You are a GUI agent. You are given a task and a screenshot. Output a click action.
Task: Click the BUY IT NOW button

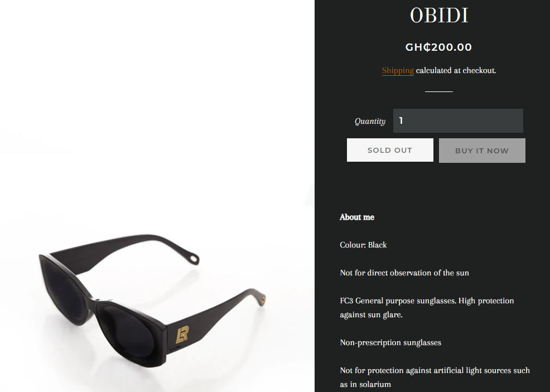(x=481, y=151)
